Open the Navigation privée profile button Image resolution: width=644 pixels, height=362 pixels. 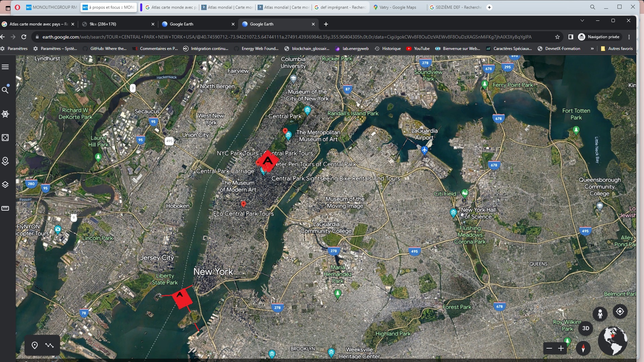pos(599,37)
